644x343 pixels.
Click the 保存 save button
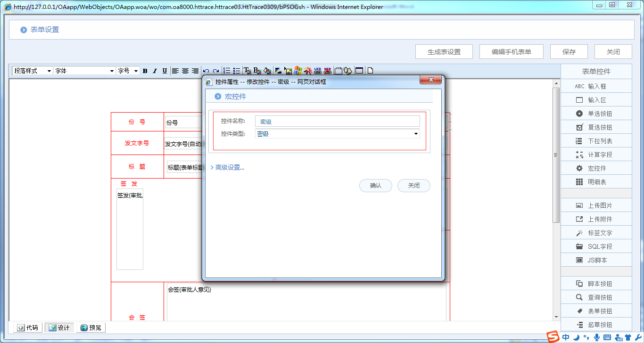tap(569, 52)
